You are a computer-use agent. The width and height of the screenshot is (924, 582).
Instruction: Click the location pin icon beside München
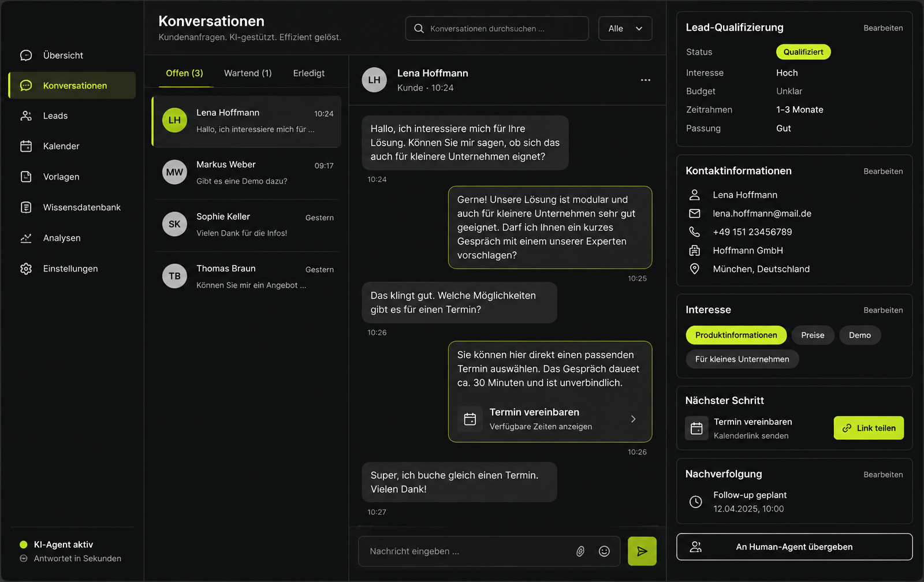tap(695, 269)
